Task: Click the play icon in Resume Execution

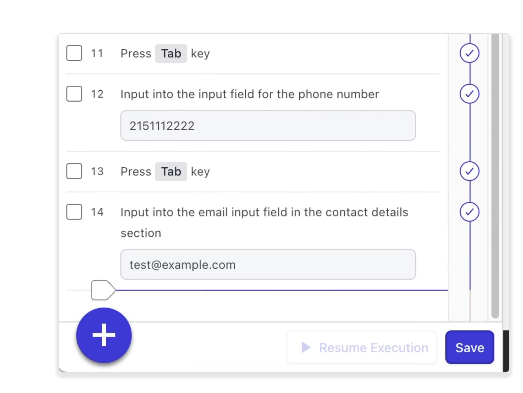Action: point(306,347)
